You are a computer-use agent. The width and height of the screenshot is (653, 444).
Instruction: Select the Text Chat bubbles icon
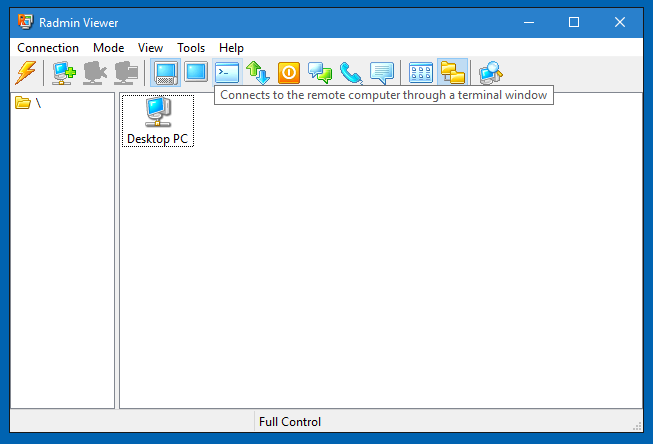(320, 72)
